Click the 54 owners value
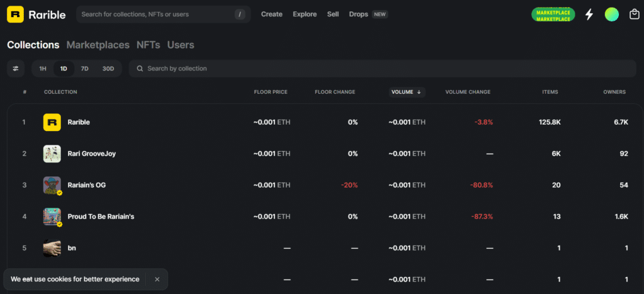This screenshot has width=644, height=294. (624, 185)
